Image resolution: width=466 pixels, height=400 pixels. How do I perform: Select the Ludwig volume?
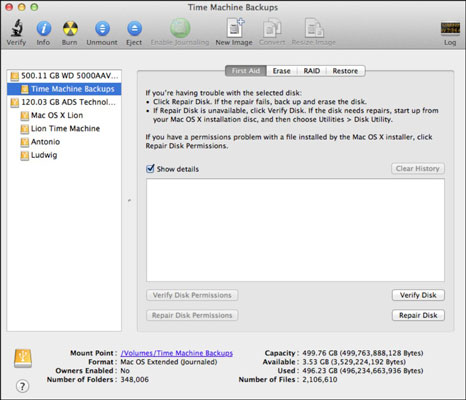tap(64, 155)
